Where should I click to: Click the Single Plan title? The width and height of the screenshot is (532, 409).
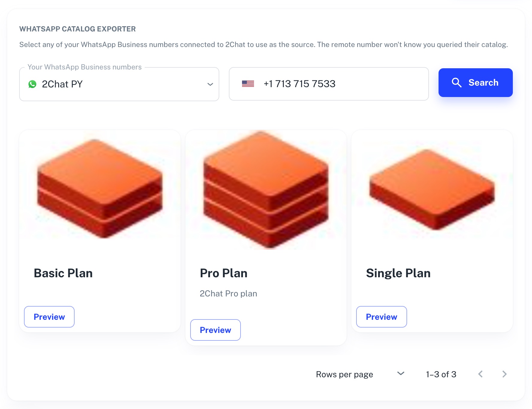click(x=398, y=273)
